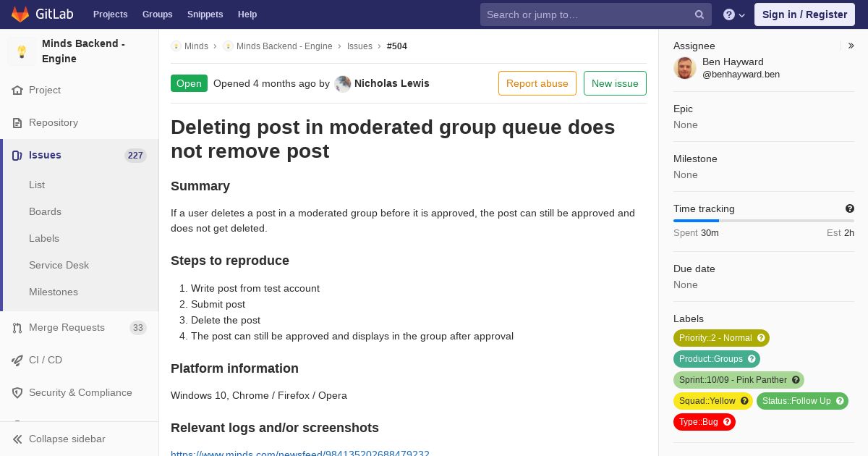This screenshot has height=456, width=868.
Task: Click the Open status badge
Action: [189, 83]
